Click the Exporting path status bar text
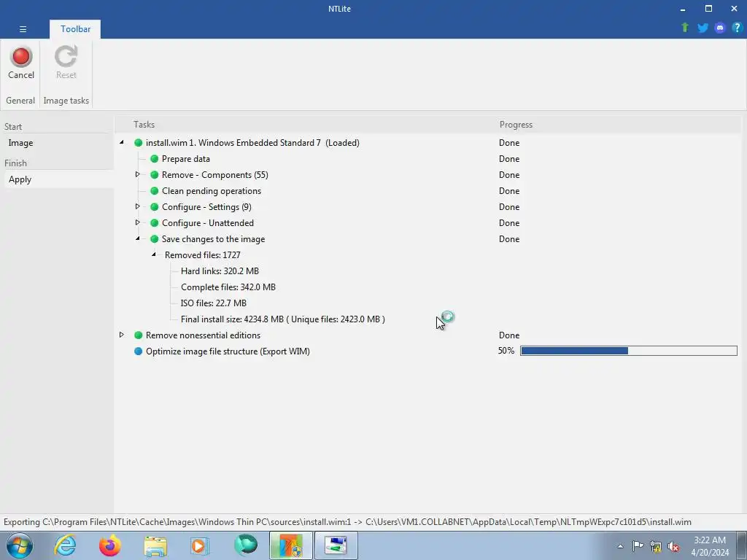747x560 pixels. coord(347,522)
